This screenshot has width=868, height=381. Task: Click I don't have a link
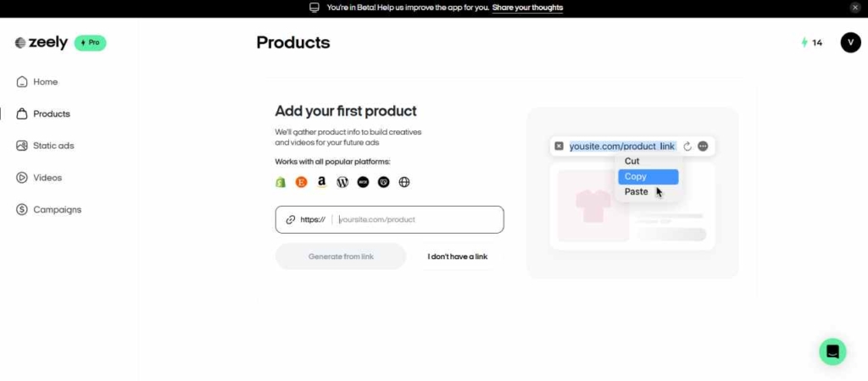[457, 257]
